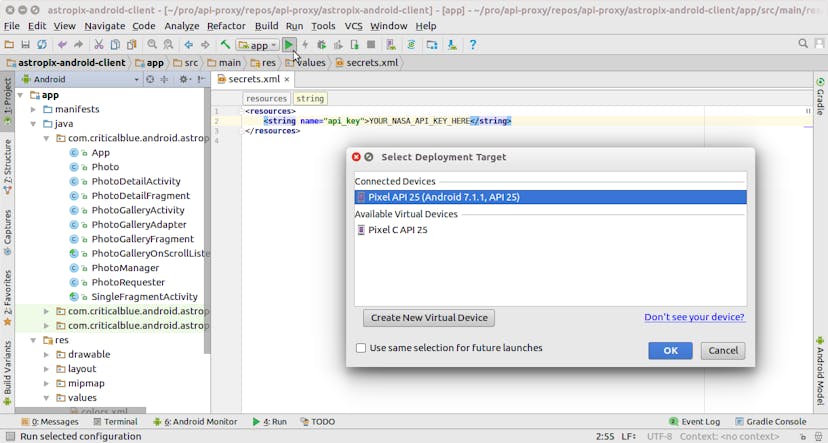Click the Search Everywhere magnifier icon
This screenshot has width=828, height=443.
pyautogui.click(x=803, y=43)
